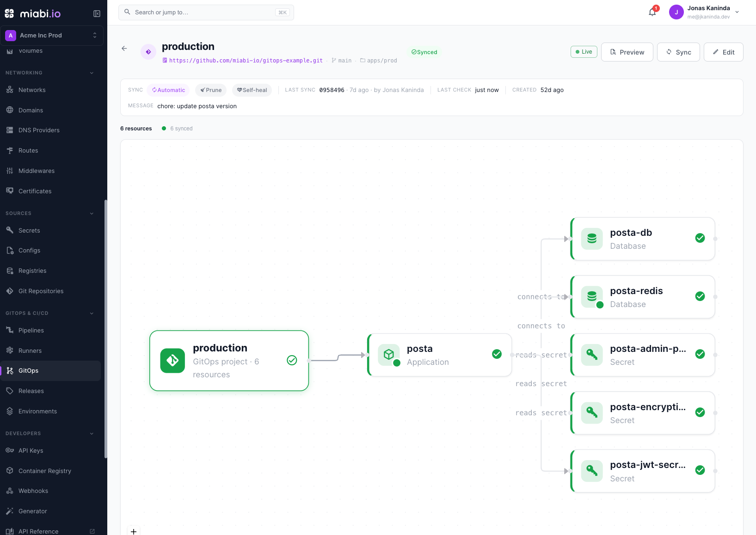
Task: Click posta-admin-p... synced check mark
Action: (700, 354)
